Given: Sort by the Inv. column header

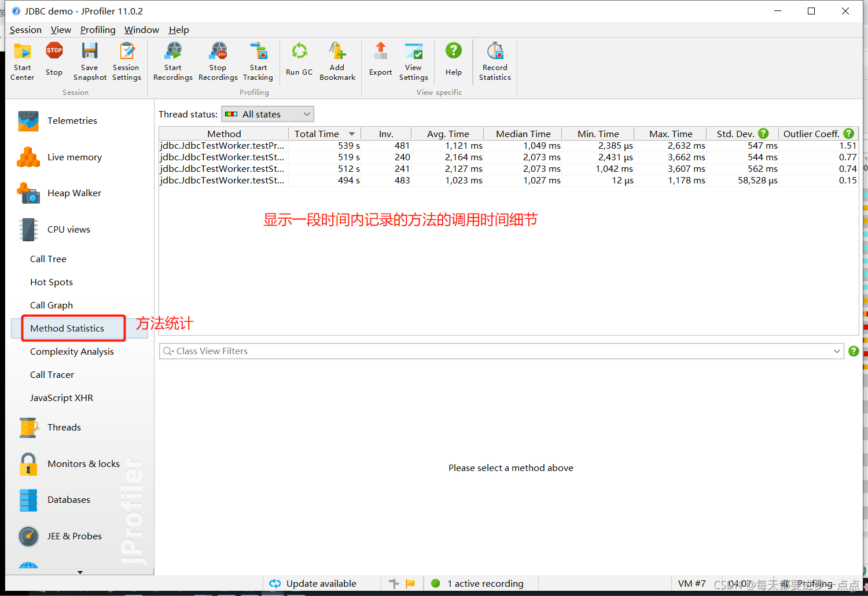Looking at the screenshot, I should (x=386, y=134).
